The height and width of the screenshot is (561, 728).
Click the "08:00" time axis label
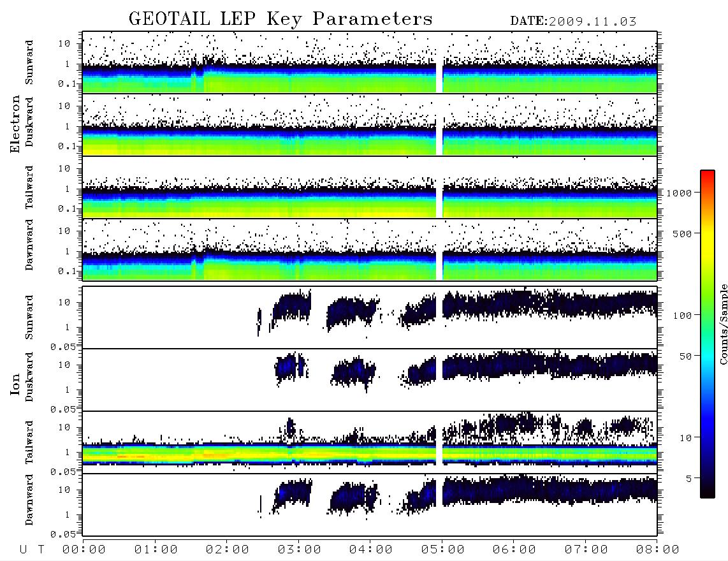click(x=658, y=550)
